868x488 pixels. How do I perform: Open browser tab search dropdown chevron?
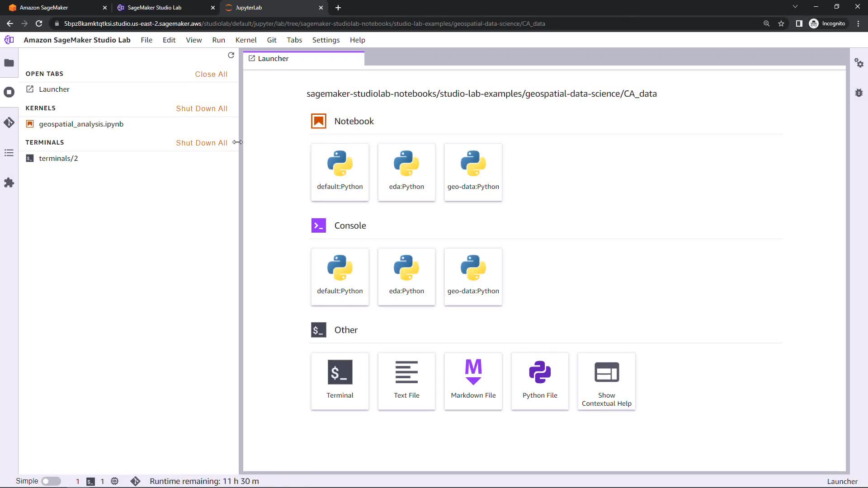795,7
